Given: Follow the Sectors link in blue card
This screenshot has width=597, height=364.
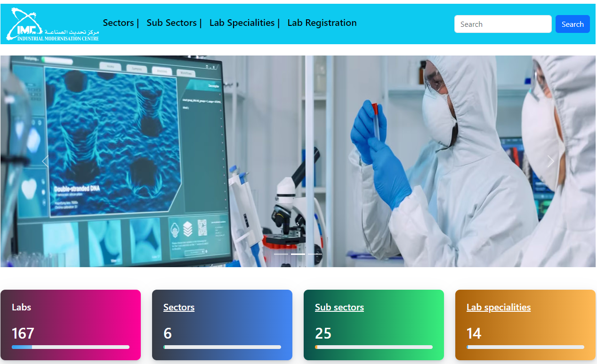Looking at the screenshot, I should click(179, 307).
